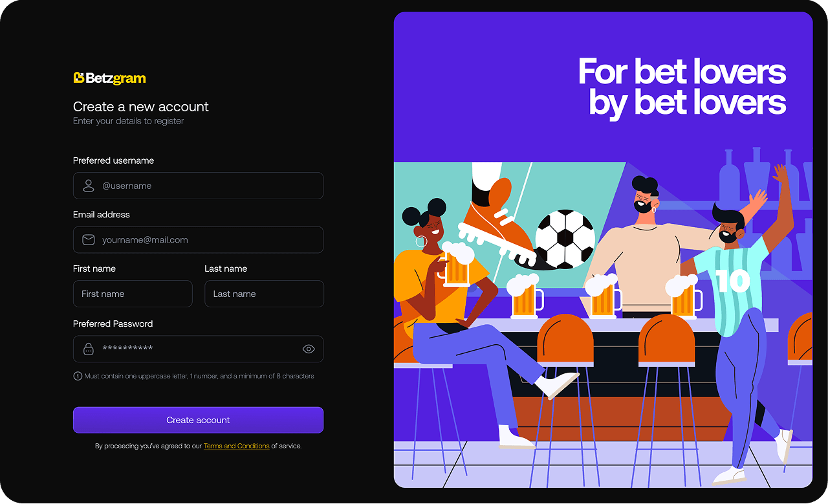Select the Last name text box
The width and height of the screenshot is (828, 504).
(x=264, y=294)
